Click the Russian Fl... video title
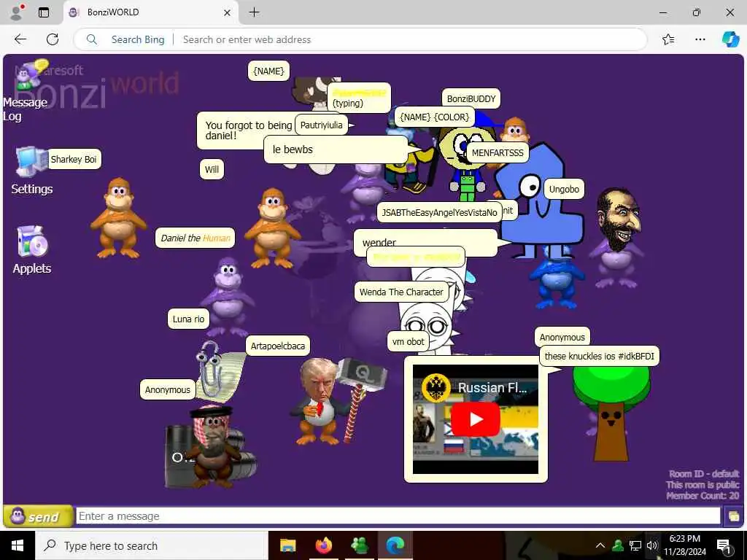Viewport: 747px width, 560px height. click(492, 388)
